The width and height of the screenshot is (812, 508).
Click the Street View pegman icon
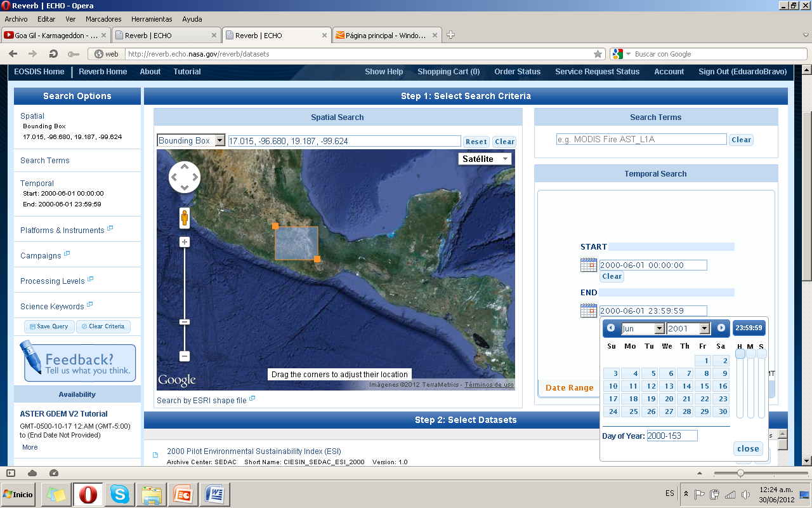pyautogui.click(x=185, y=218)
